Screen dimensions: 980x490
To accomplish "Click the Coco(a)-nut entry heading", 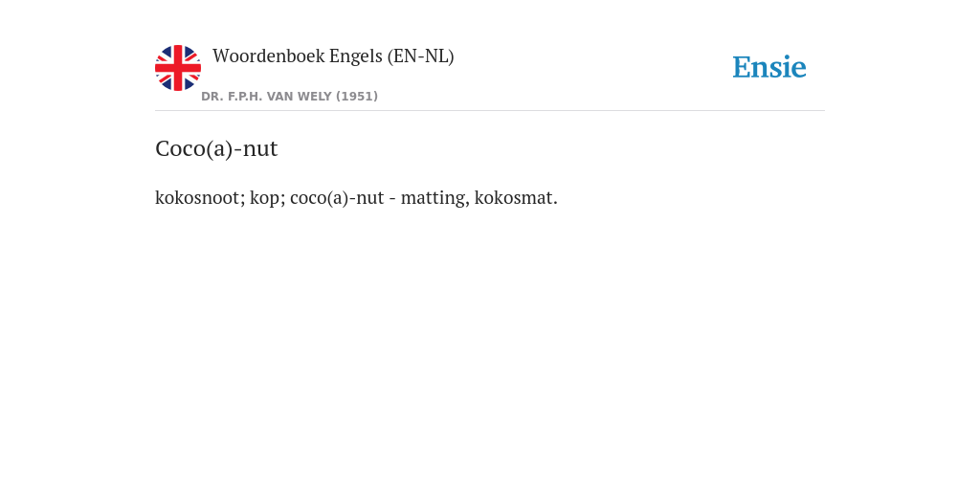I will click(216, 148).
